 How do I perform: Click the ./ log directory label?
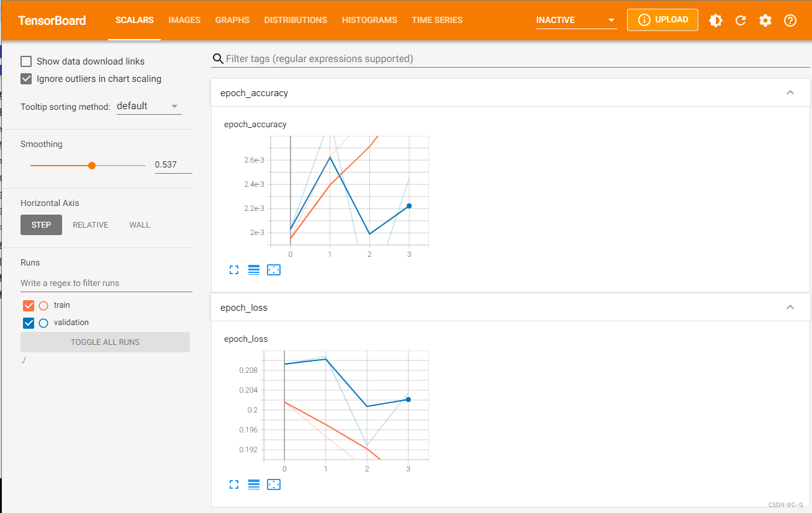click(x=23, y=360)
